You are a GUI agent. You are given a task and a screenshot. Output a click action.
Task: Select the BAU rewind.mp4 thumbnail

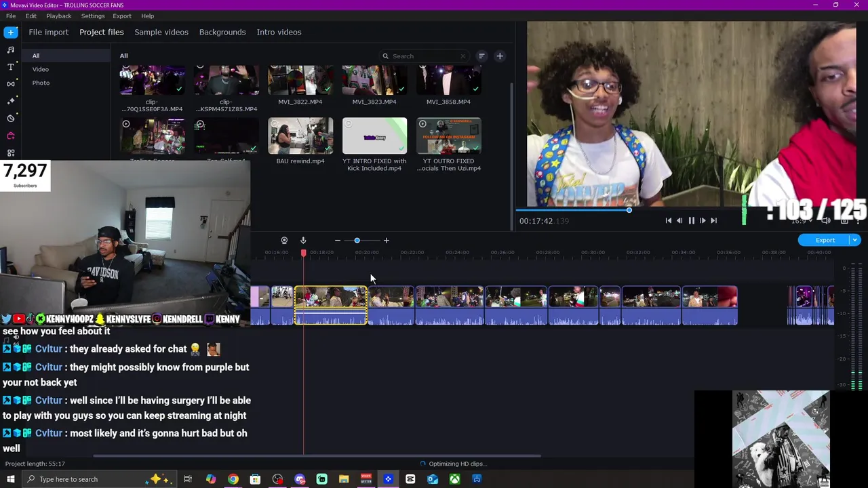pos(300,136)
